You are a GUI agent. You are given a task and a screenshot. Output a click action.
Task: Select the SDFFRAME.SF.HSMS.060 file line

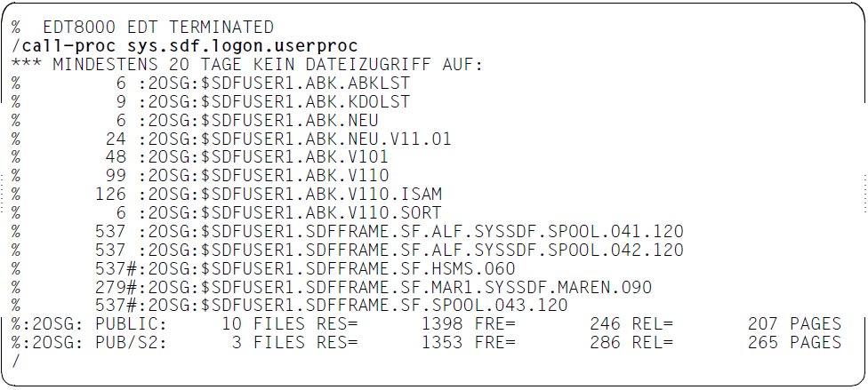click(263, 268)
